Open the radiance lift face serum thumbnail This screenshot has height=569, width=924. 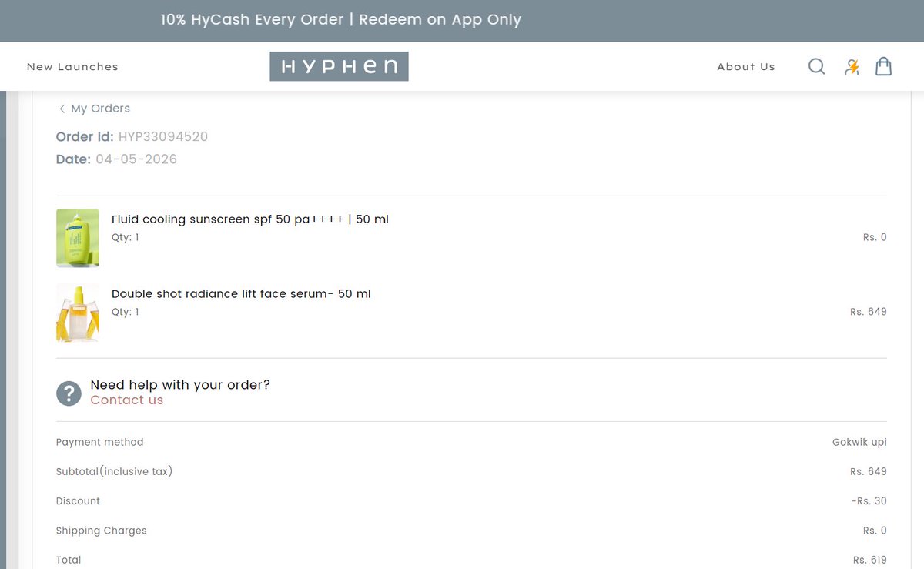(x=78, y=313)
